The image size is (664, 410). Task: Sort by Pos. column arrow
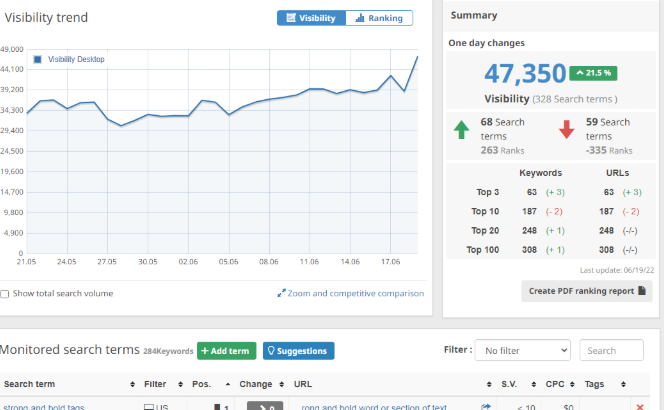(228, 384)
